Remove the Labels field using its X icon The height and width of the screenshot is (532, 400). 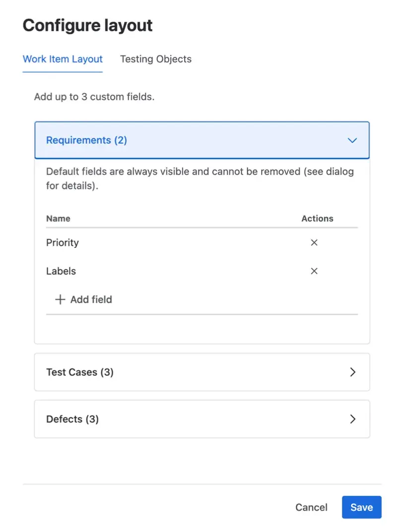coord(314,271)
